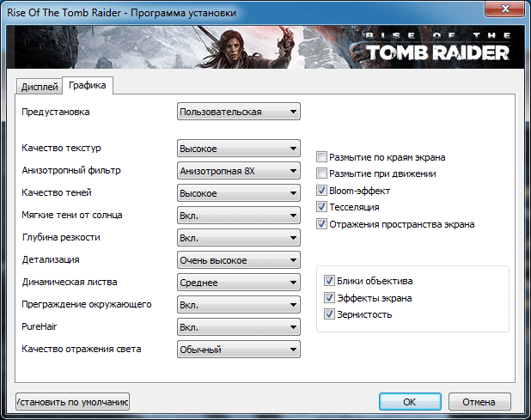Screen dimensions: 531x420
Task: Click the Динамическая листва label
Action: coord(70,283)
